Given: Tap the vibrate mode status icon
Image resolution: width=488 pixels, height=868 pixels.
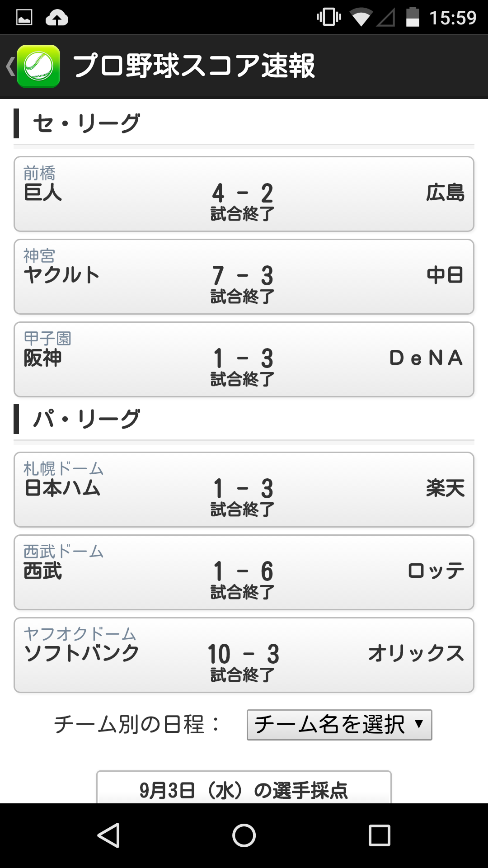Looking at the screenshot, I should [x=328, y=18].
